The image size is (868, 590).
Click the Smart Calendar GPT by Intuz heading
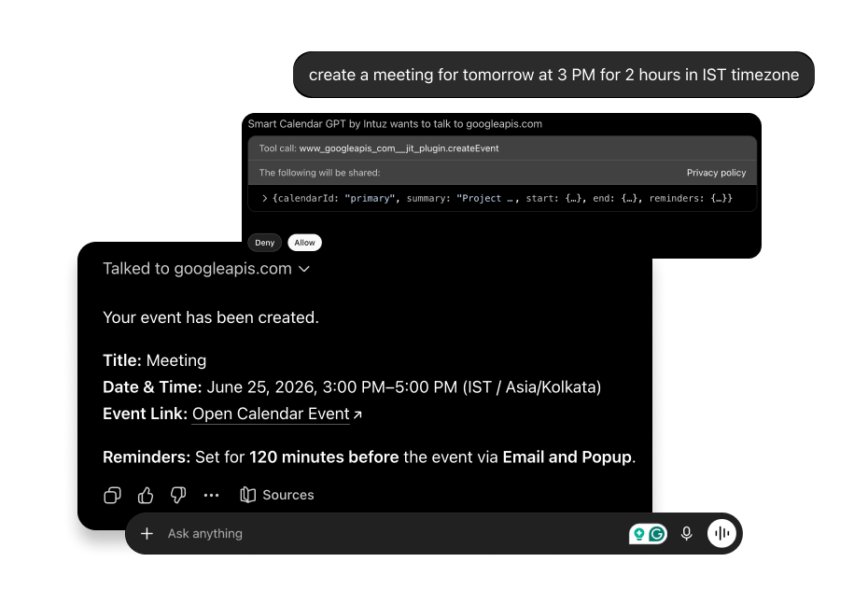395,124
